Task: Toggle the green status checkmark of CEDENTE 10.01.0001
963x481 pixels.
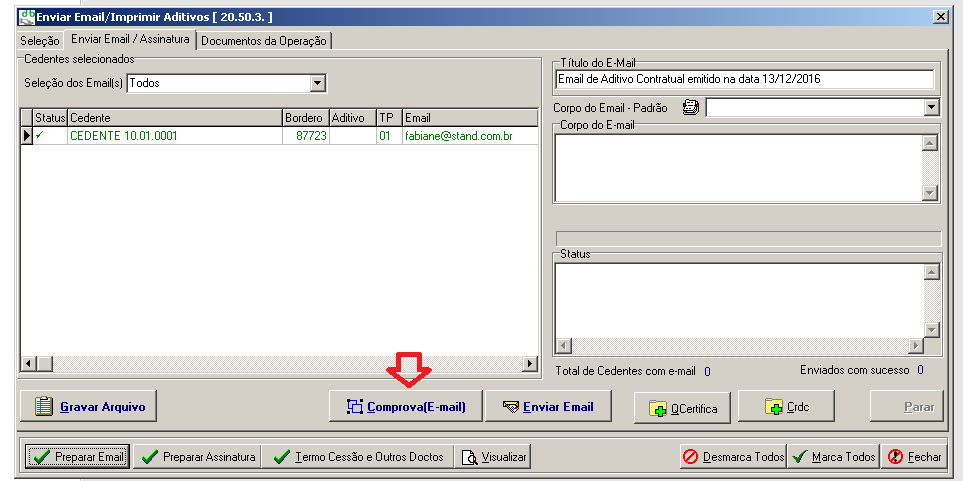Action: click(40, 136)
